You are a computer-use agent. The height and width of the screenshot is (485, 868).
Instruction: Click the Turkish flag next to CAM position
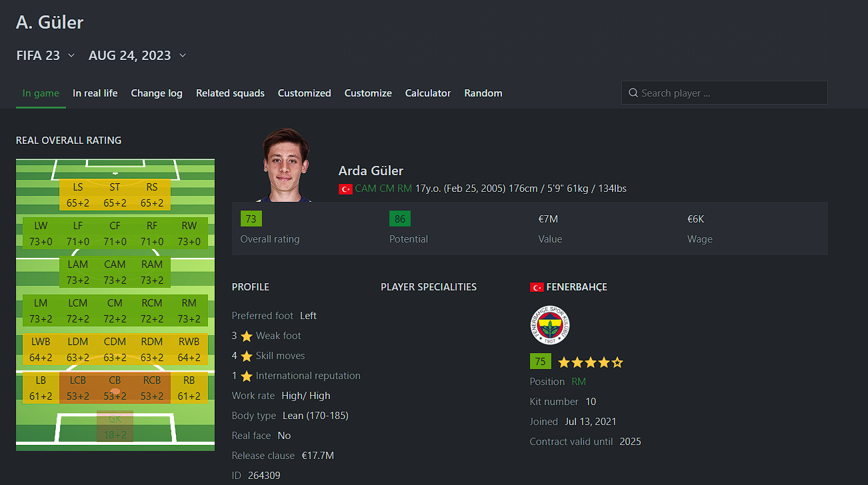pos(345,189)
